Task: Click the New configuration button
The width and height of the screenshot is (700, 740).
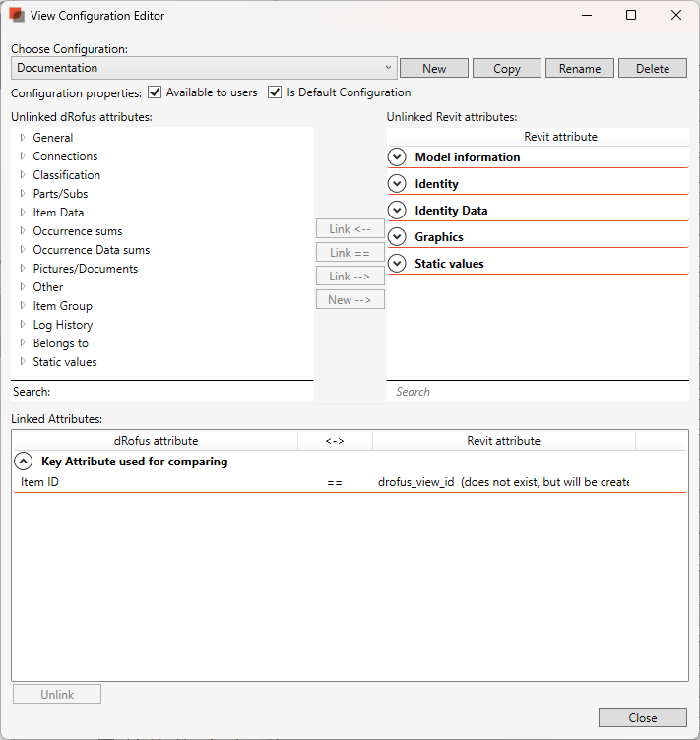Action: pyautogui.click(x=433, y=68)
